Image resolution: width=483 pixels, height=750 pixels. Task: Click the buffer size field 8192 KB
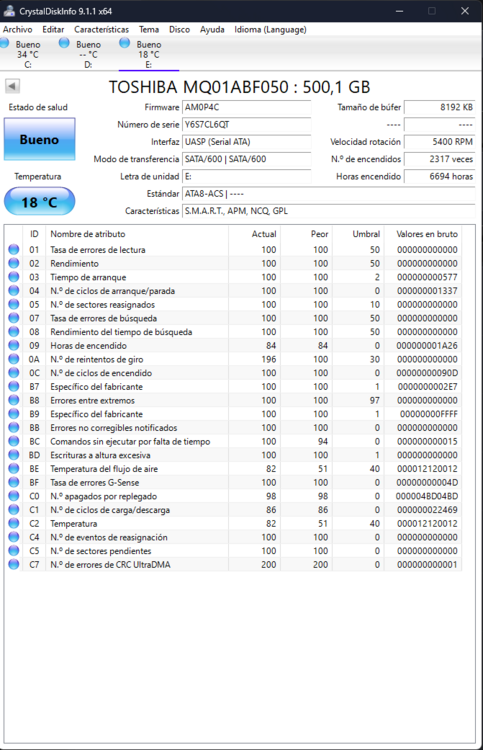[439, 107]
